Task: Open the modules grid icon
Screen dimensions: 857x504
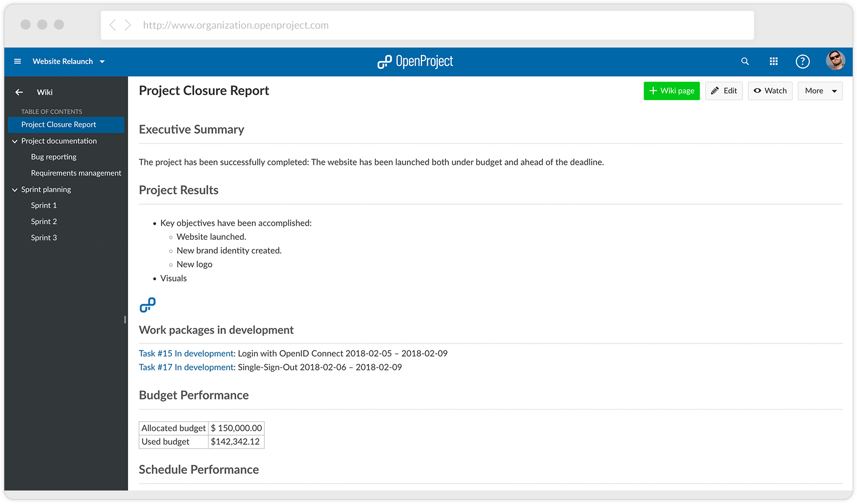Action: 774,62
